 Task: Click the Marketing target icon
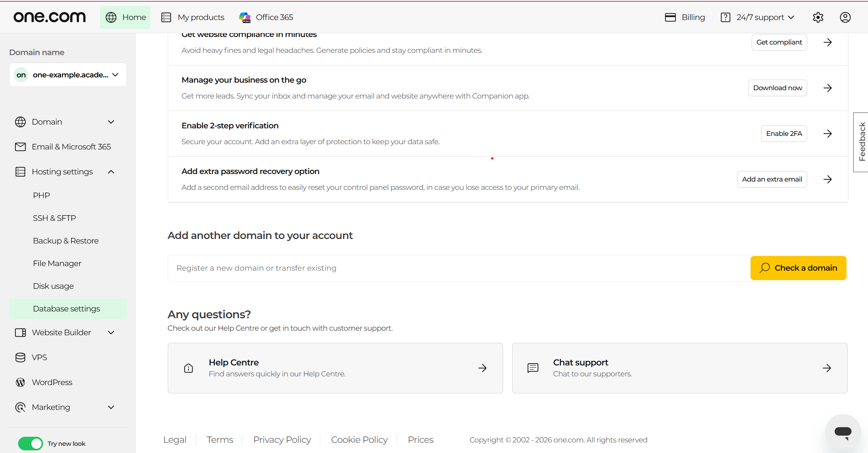[20, 407]
